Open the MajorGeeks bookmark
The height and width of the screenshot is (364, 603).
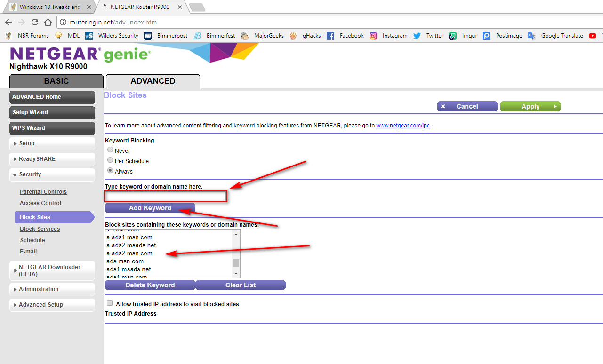[x=262, y=36]
